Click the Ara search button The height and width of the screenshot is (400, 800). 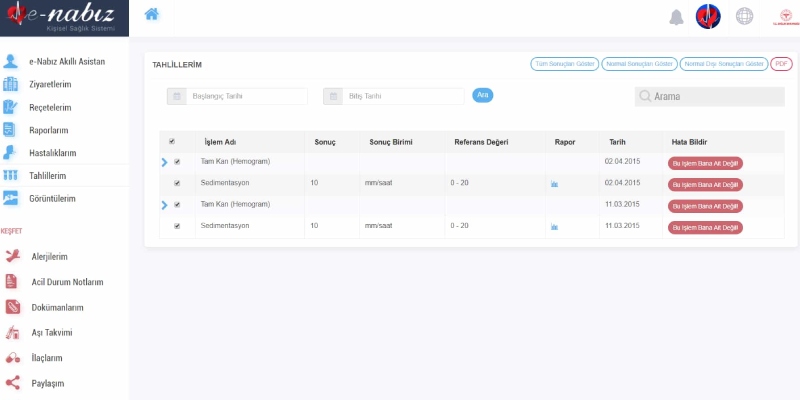point(483,95)
